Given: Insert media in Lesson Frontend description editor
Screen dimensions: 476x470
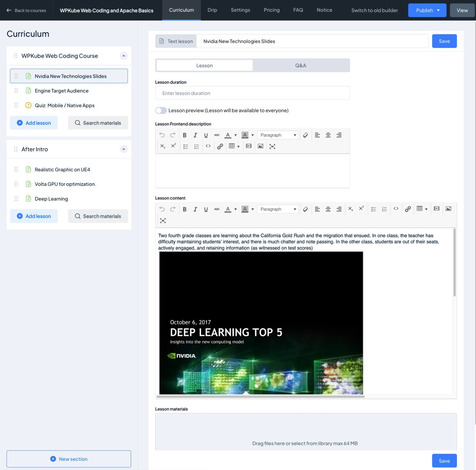Looking at the screenshot, I should tap(249, 146).
